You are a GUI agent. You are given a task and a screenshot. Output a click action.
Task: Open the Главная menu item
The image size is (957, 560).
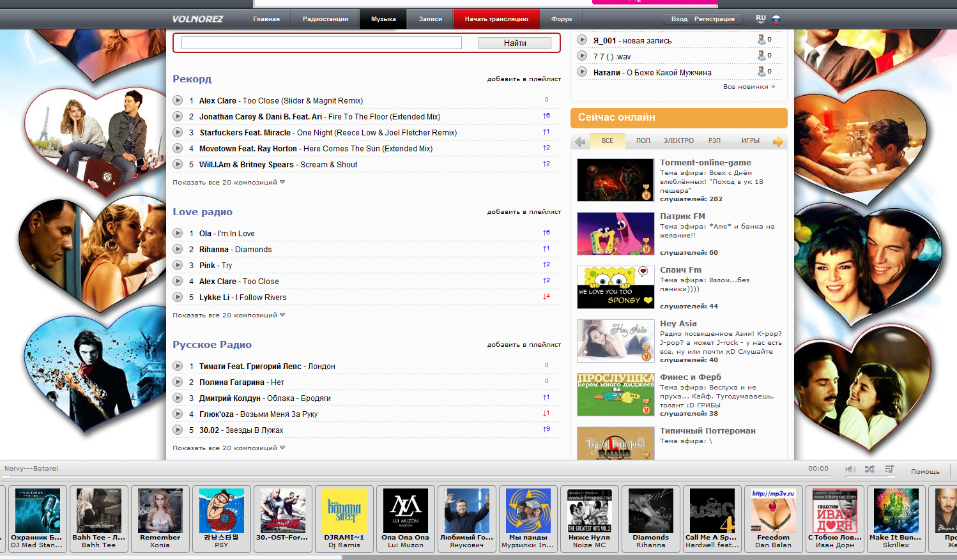(266, 19)
